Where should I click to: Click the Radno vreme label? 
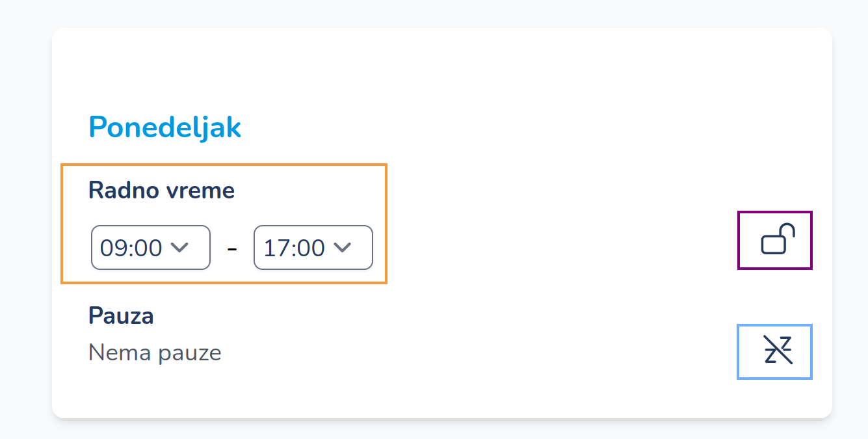(161, 191)
